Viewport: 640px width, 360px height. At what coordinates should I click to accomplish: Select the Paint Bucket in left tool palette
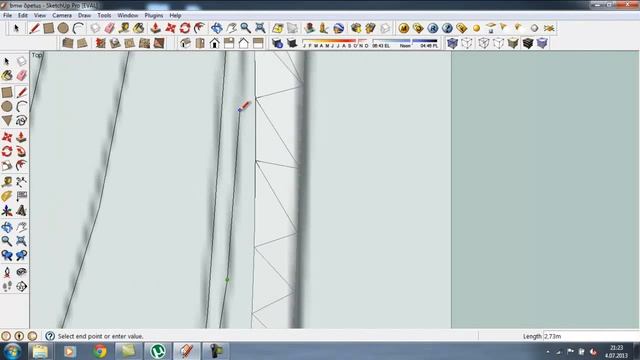pos(7,75)
